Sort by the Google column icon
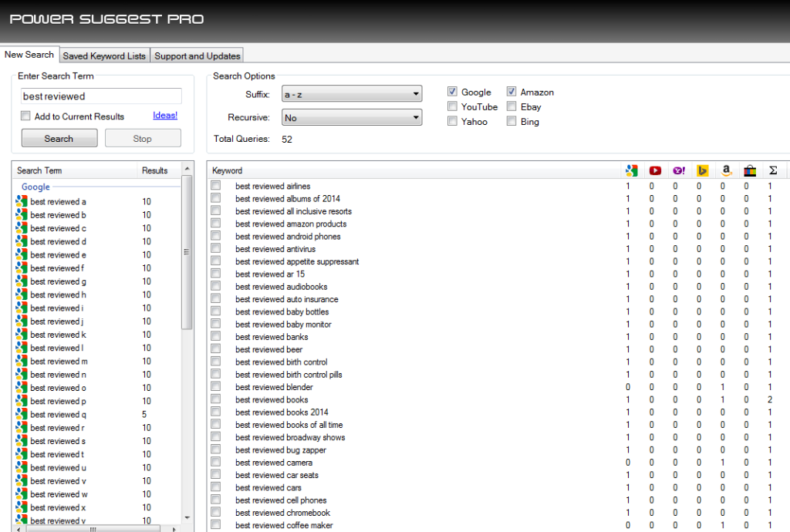790x532 pixels. pos(631,170)
